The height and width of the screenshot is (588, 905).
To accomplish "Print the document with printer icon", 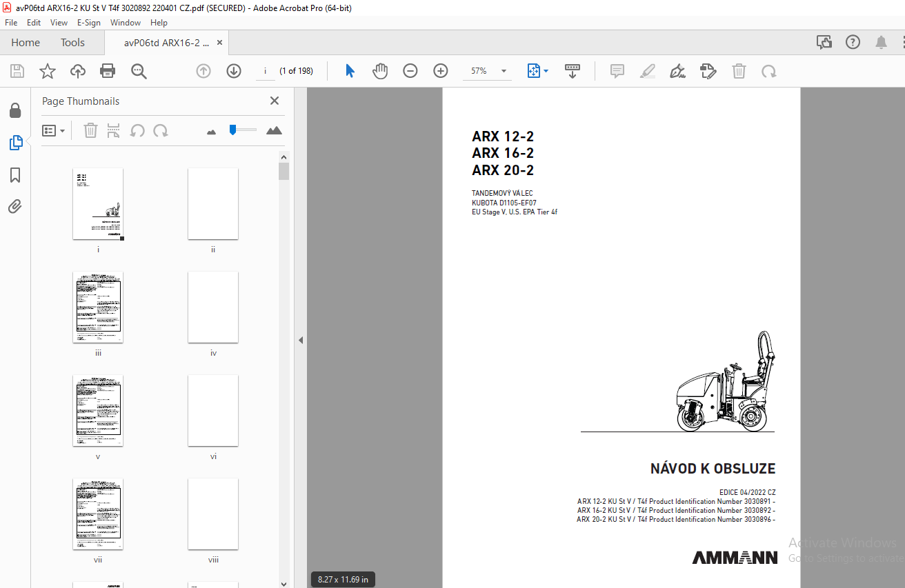I will (x=108, y=71).
